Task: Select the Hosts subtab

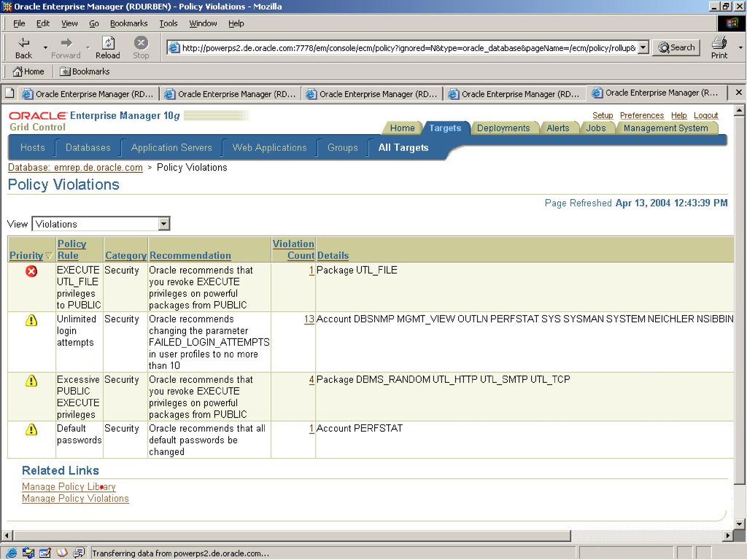Action: [x=32, y=147]
